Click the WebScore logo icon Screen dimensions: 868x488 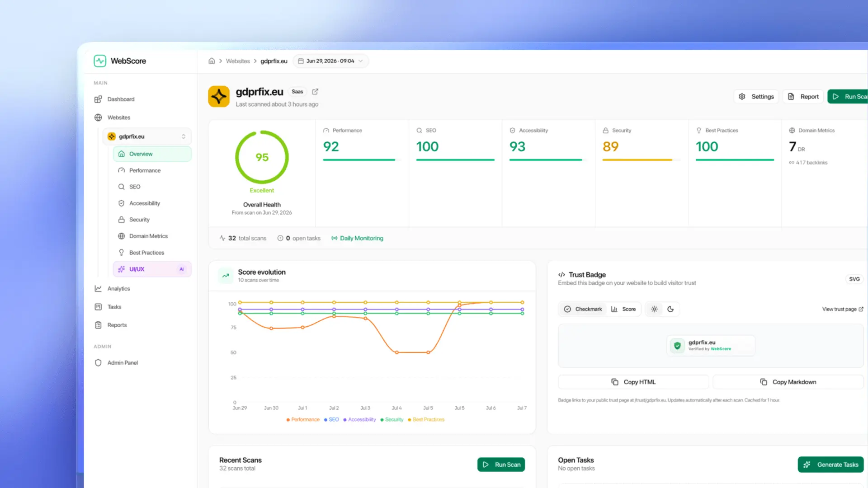[100, 61]
